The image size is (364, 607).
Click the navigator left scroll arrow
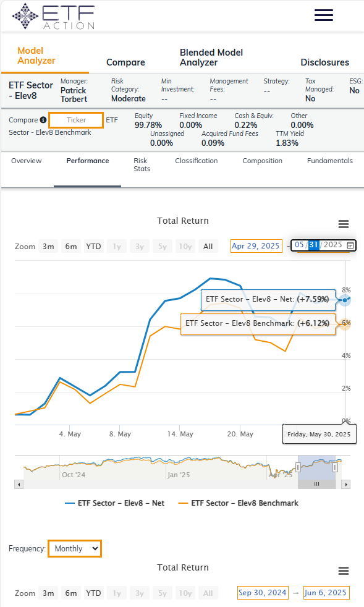(19, 484)
